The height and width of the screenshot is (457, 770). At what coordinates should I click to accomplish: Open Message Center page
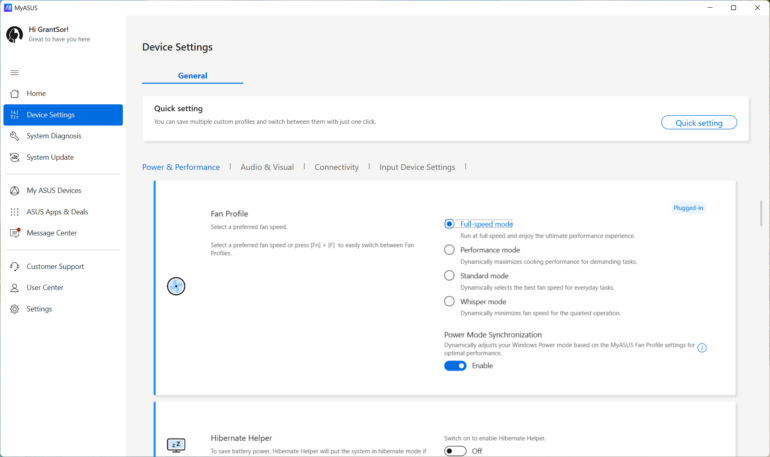(63, 233)
